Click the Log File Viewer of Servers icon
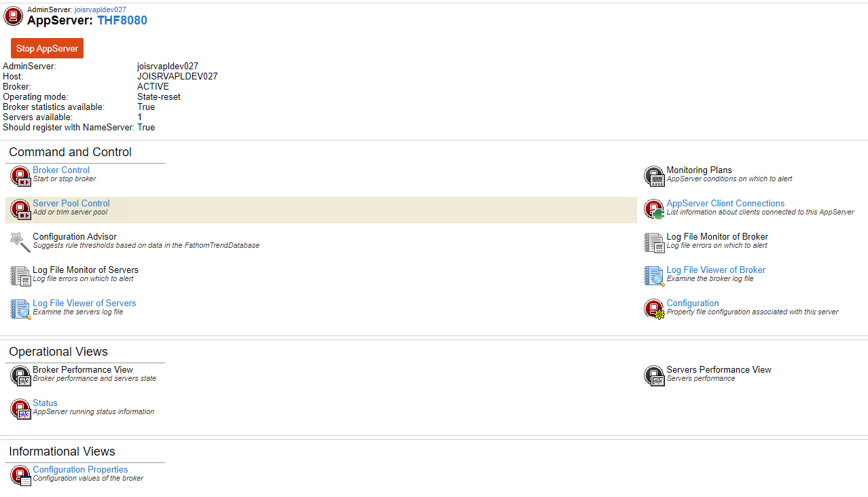Image resolution: width=868 pixels, height=497 pixels. click(20, 309)
